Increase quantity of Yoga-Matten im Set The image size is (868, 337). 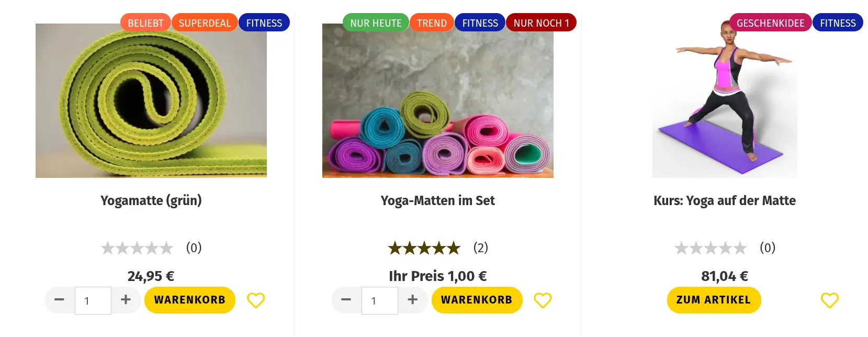413,300
